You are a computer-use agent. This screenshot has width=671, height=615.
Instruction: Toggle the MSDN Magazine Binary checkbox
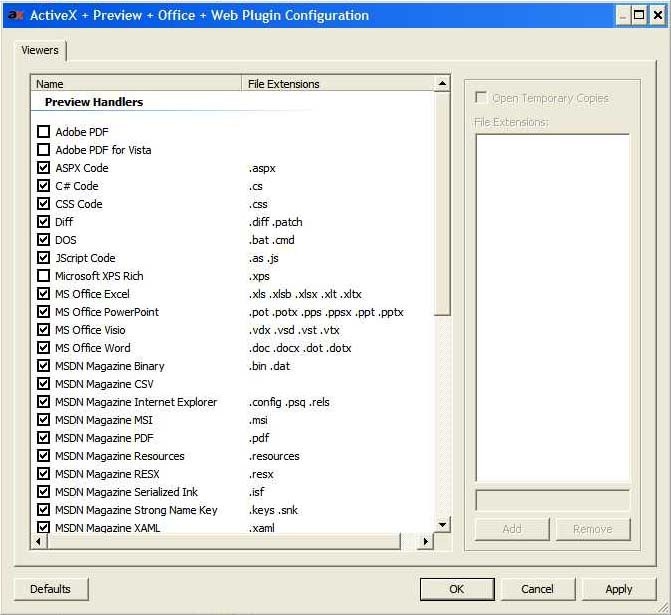coord(43,365)
